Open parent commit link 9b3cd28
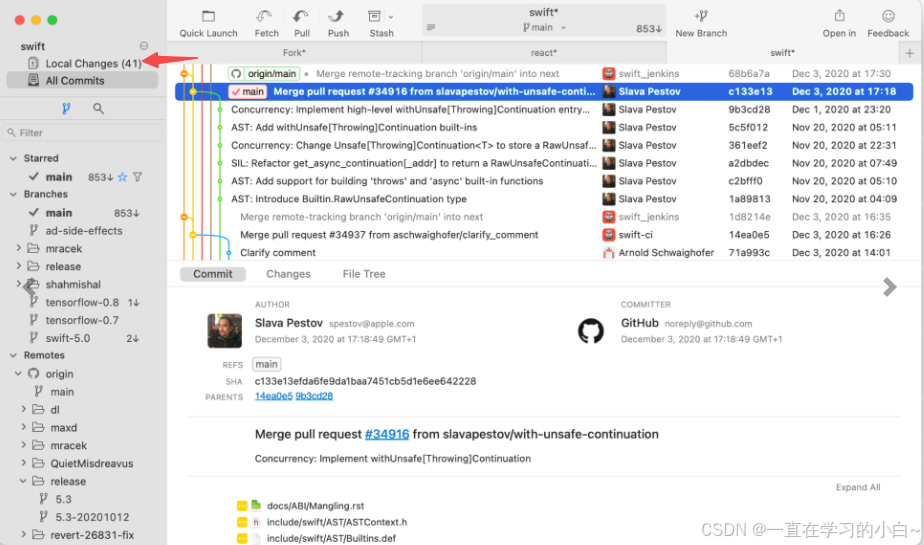The width and height of the screenshot is (924, 545). pyautogui.click(x=314, y=396)
